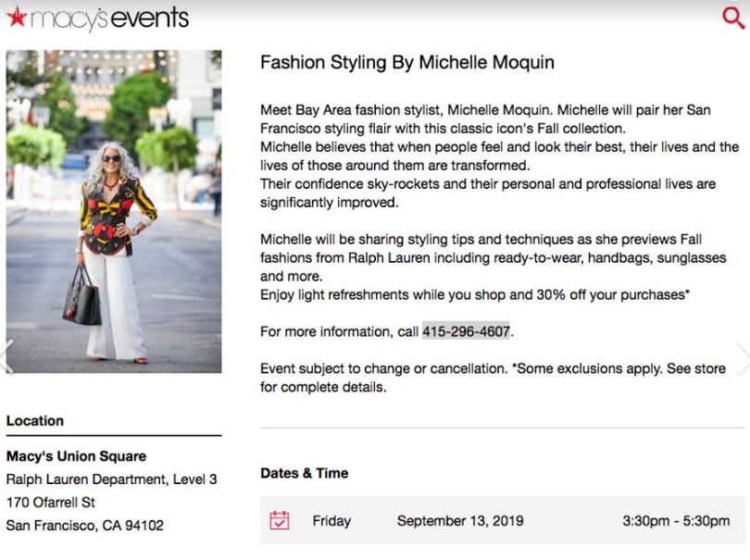
Task: Click the event cancellation disclaimer text
Action: click(x=493, y=379)
